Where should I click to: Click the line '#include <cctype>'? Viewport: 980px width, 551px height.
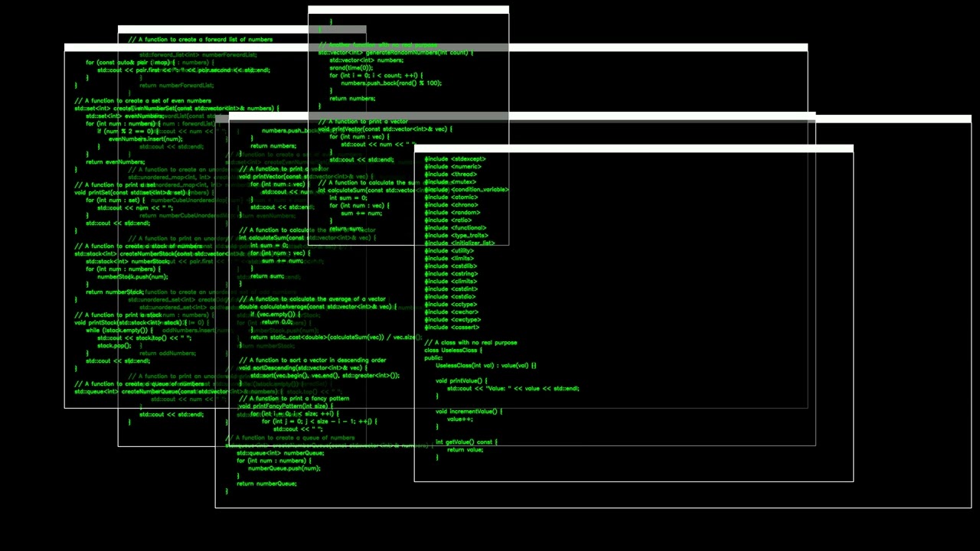[x=450, y=305]
